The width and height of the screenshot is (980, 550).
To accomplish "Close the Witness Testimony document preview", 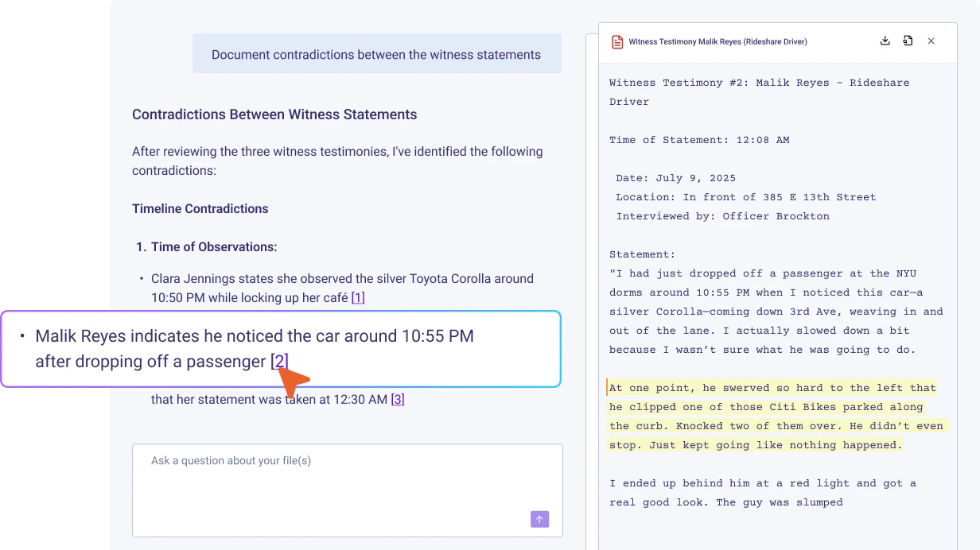I will click(x=931, y=41).
